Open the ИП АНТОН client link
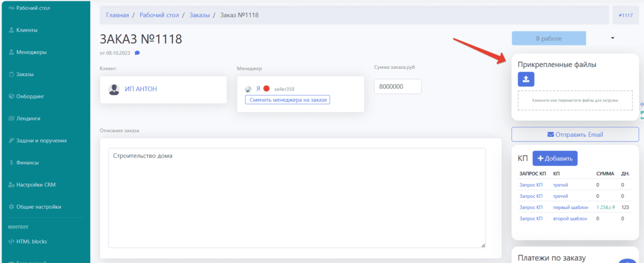 coord(141,89)
